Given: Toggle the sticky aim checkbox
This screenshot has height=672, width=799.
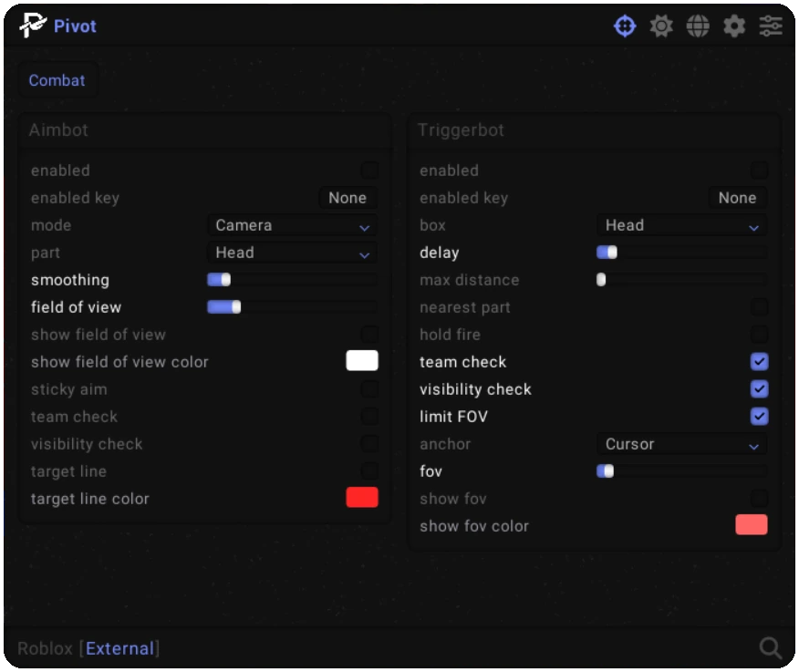Looking at the screenshot, I should click(369, 389).
